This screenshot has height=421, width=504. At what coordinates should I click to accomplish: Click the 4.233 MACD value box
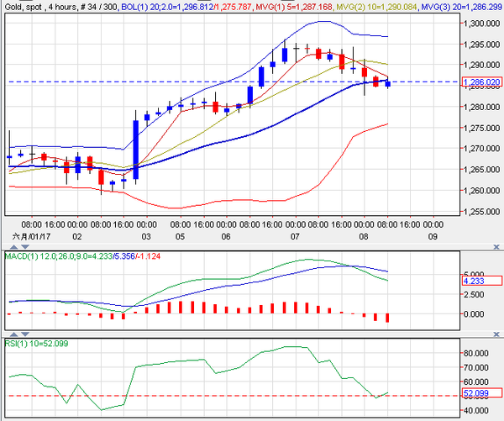[x=475, y=282]
